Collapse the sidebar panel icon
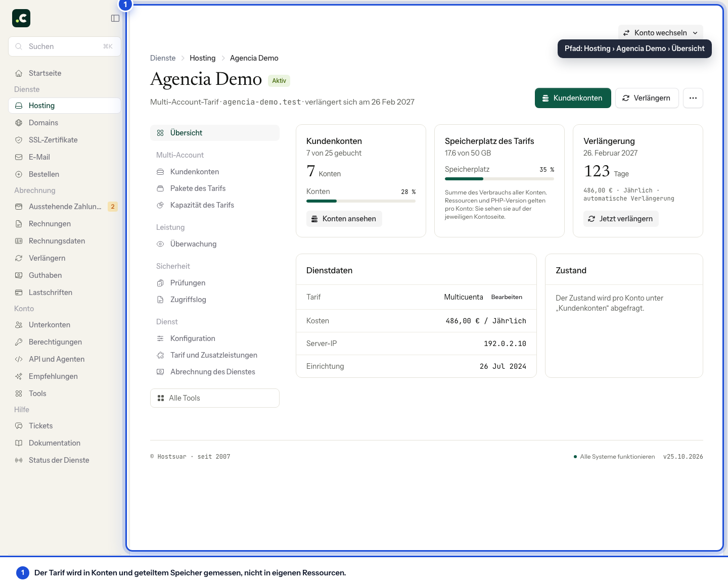Screen dimensions: 728x588 (115, 18)
